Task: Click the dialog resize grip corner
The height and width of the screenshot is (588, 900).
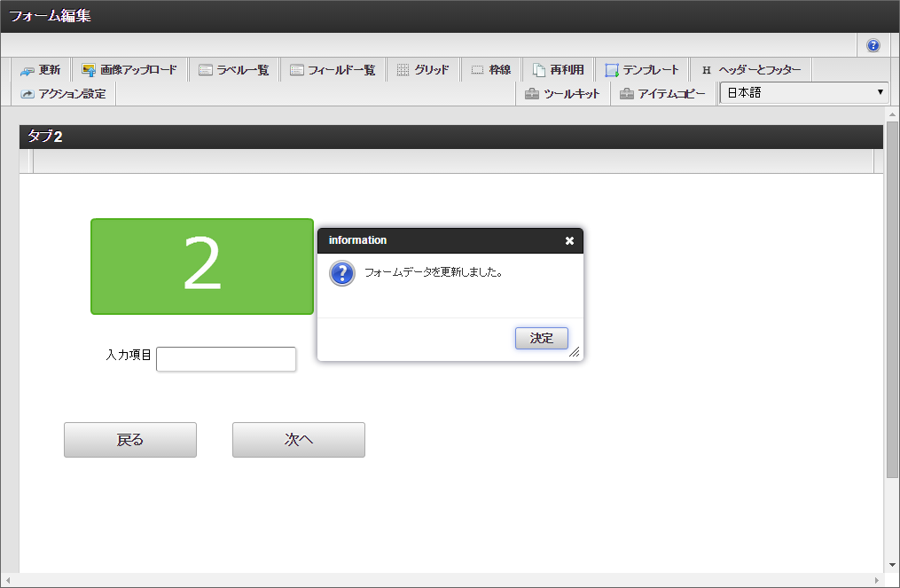Action: click(x=575, y=351)
